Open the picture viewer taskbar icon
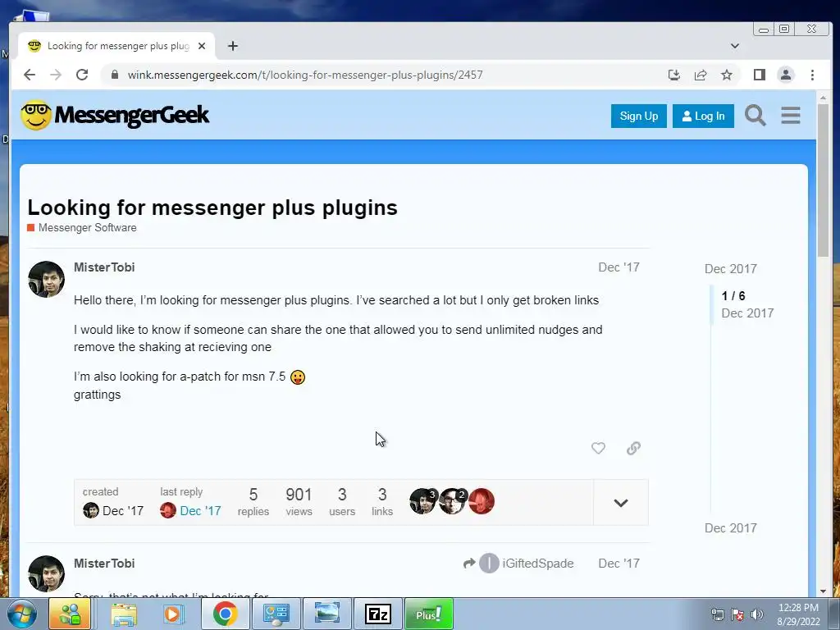 coord(326,614)
